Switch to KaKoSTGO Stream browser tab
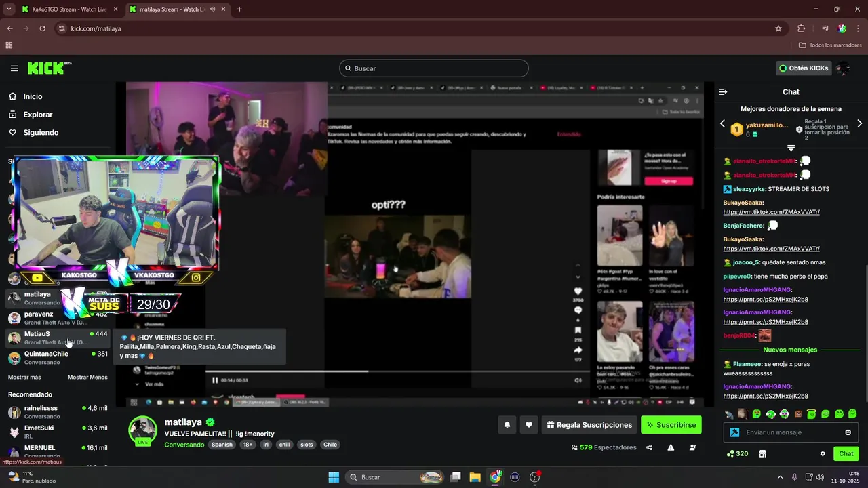 70,9
